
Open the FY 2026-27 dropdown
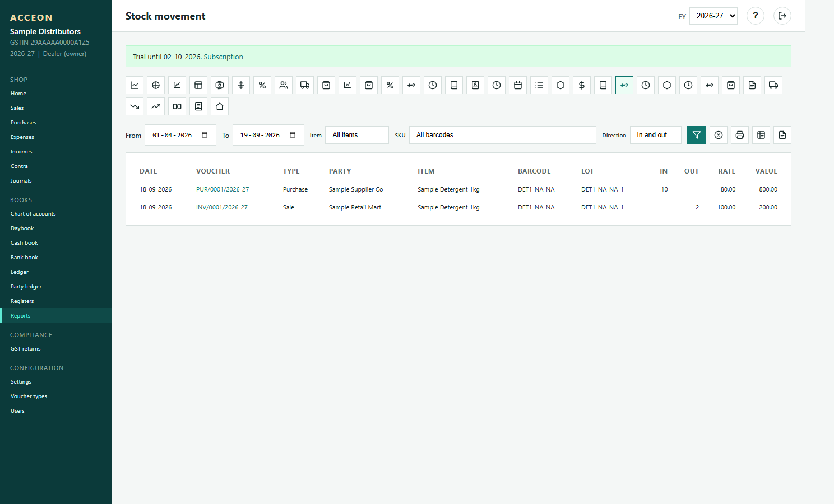[713, 16]
